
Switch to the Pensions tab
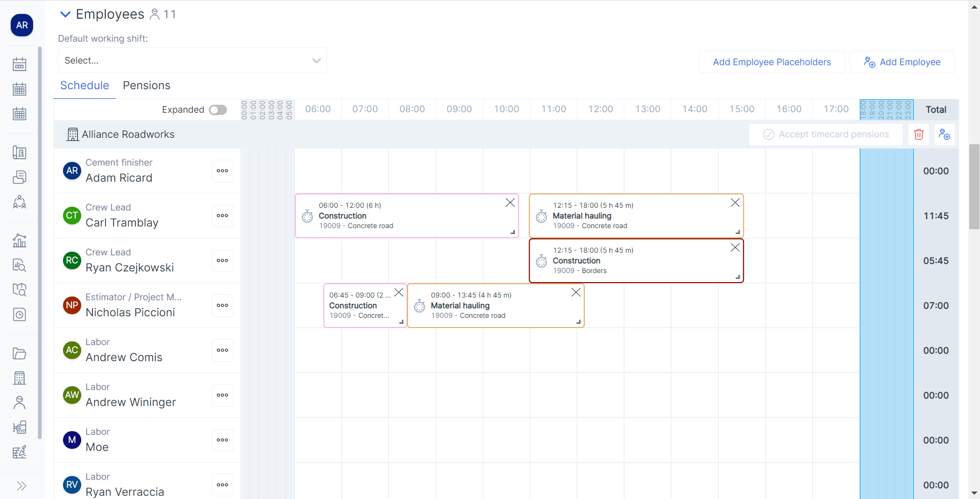pyautogui.click(x=146, y=85)
